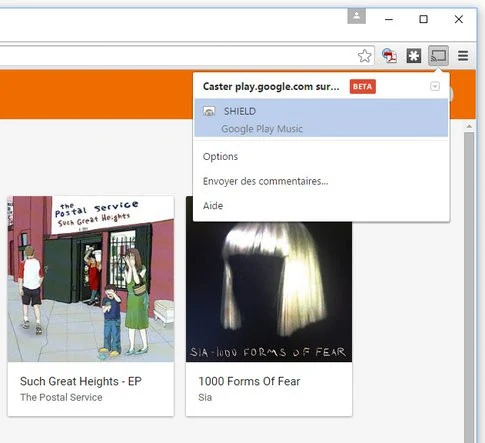485x443 pixels.
Task: Open cast Options entry
Action: coord(220,157)
